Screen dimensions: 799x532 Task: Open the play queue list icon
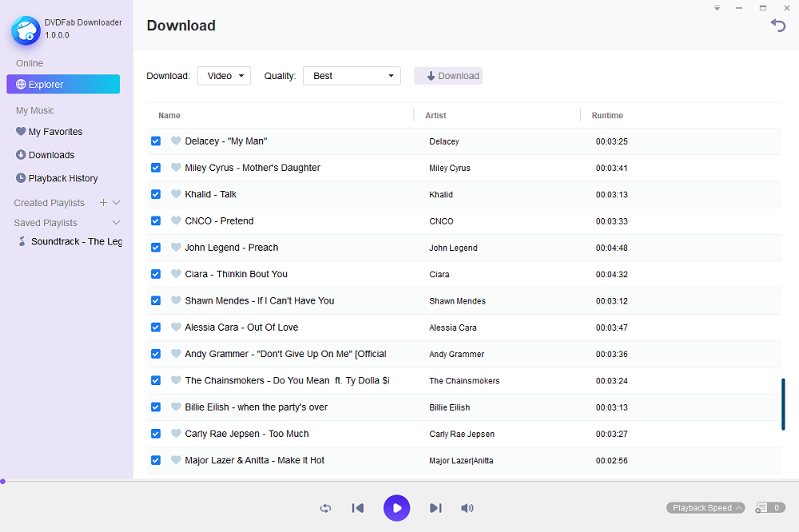761,507
